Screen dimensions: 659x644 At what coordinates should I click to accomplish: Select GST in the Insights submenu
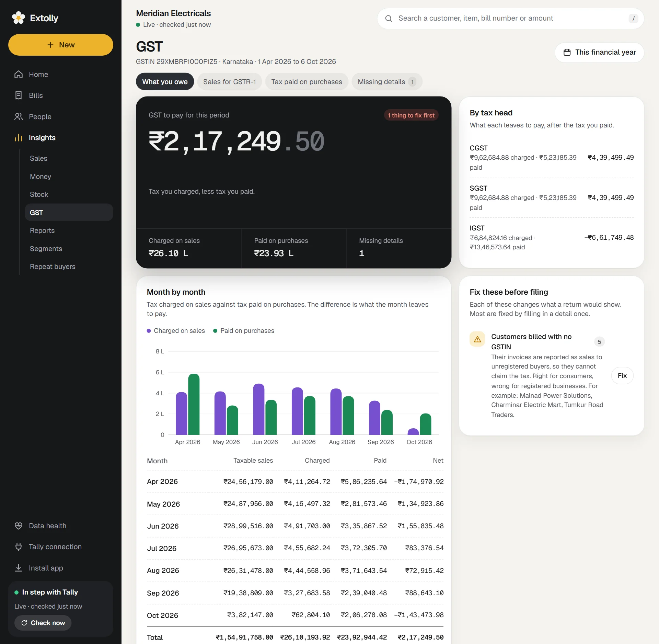(69, 213)
